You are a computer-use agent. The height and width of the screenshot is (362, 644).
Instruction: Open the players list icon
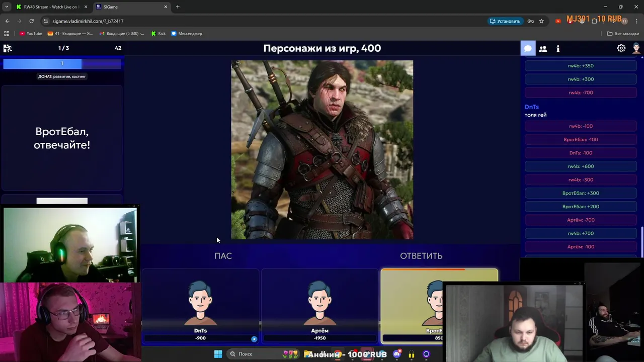coord(543,49)
